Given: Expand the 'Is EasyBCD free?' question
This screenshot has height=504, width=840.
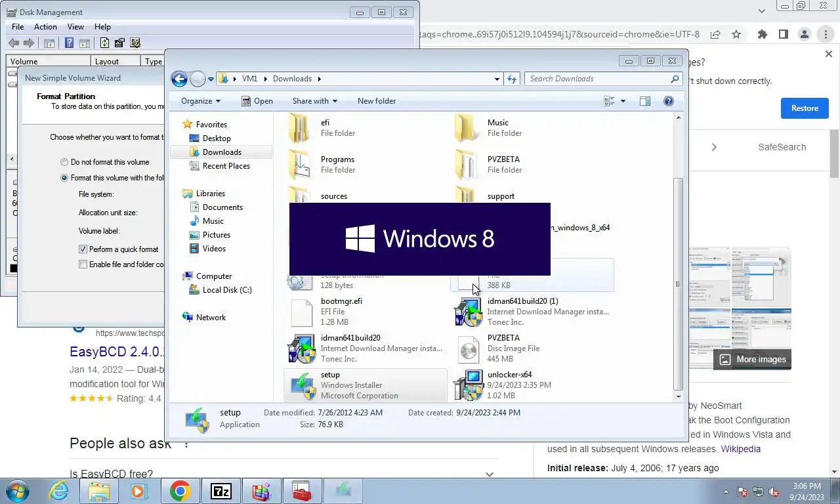Looking at the screenshot, I should (490, 474).
